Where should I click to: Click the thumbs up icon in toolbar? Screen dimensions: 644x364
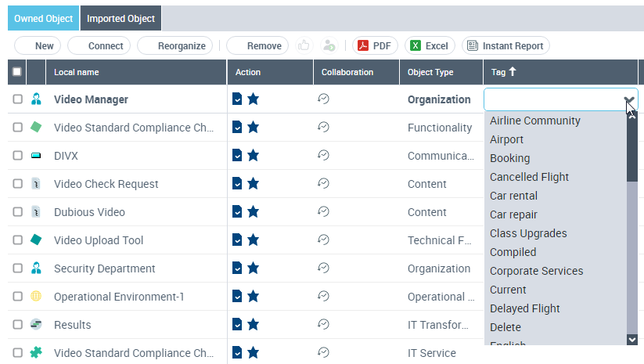coord(304,45)
